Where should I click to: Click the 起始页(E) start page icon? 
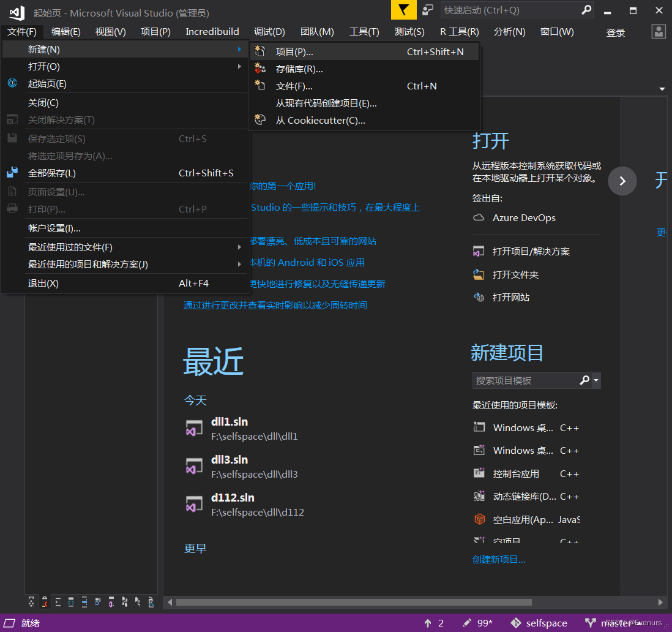pos(12,83)
